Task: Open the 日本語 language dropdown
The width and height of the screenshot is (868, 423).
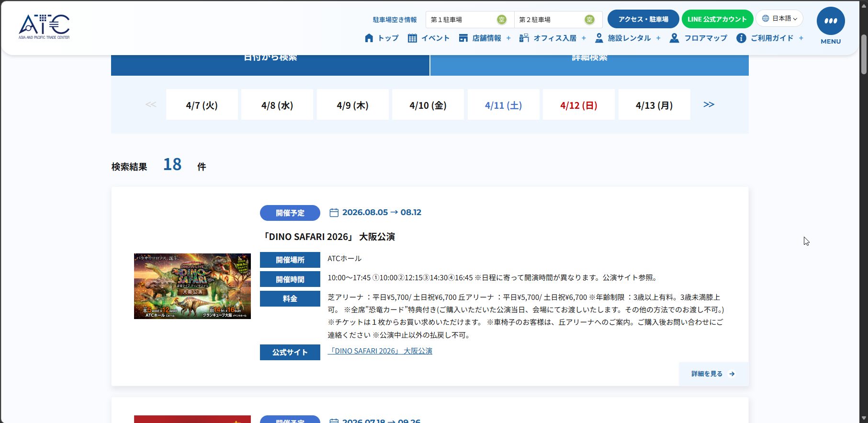Action: pos(779,18)
